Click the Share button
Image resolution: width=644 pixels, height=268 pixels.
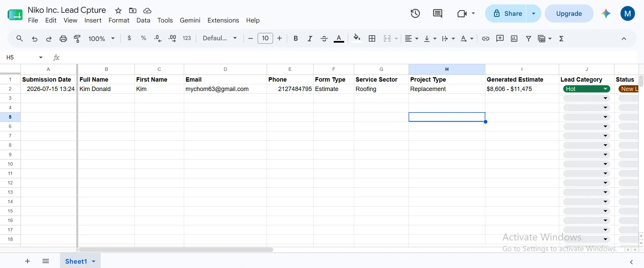(x=506, y=13)
